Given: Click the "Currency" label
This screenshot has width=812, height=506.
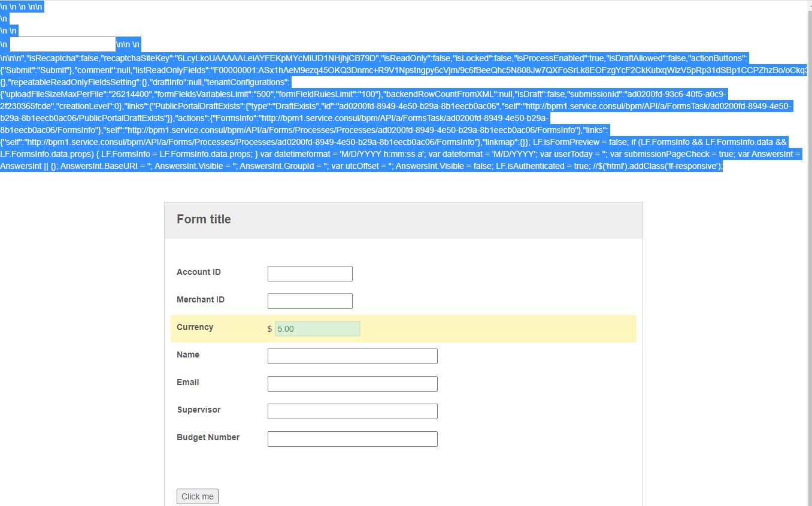Looking at the screenshot, I should (x=195, y=327).
